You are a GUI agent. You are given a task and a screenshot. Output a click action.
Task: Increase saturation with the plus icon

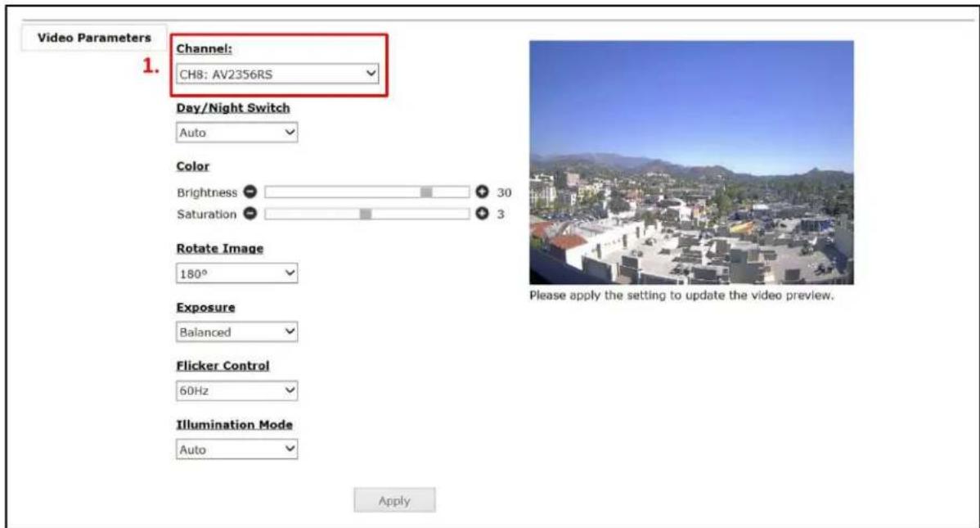(482, 214)
